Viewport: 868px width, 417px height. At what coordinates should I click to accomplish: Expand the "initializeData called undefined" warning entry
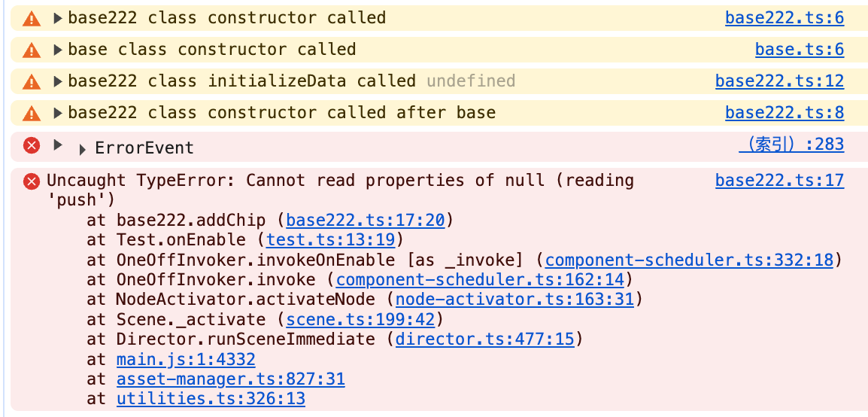[x=58, y=82]
